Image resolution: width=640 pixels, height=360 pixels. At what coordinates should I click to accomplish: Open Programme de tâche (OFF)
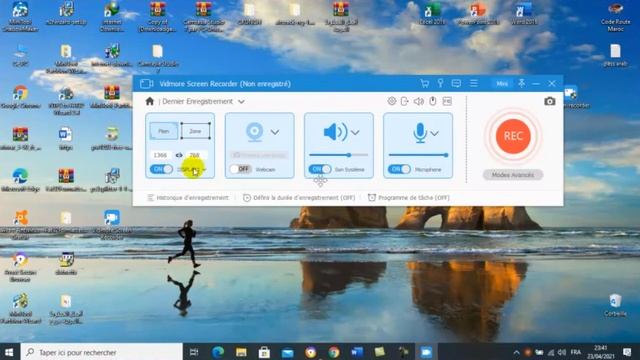click(409, 198)
